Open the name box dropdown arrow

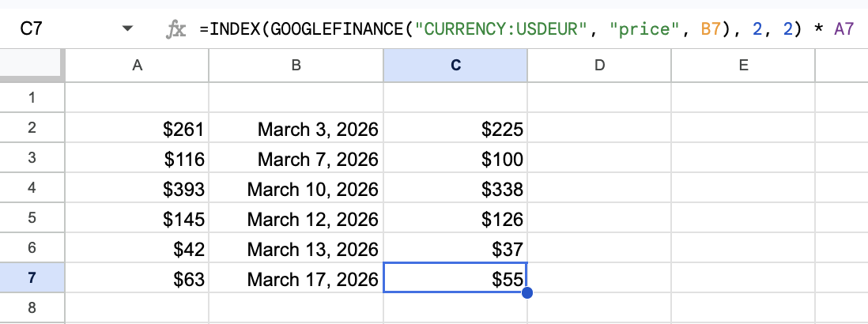(127, 30)
